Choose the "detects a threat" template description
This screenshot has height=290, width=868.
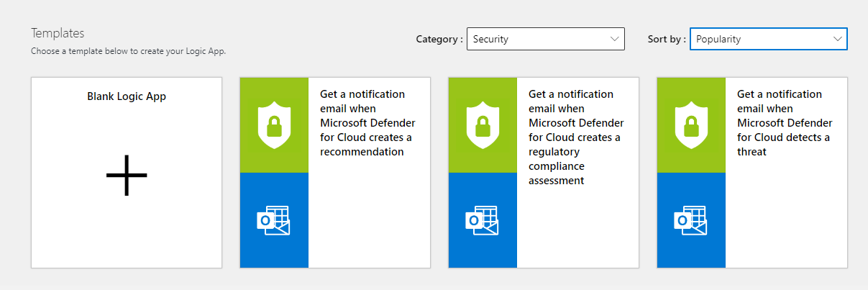(x=784, y=123)
